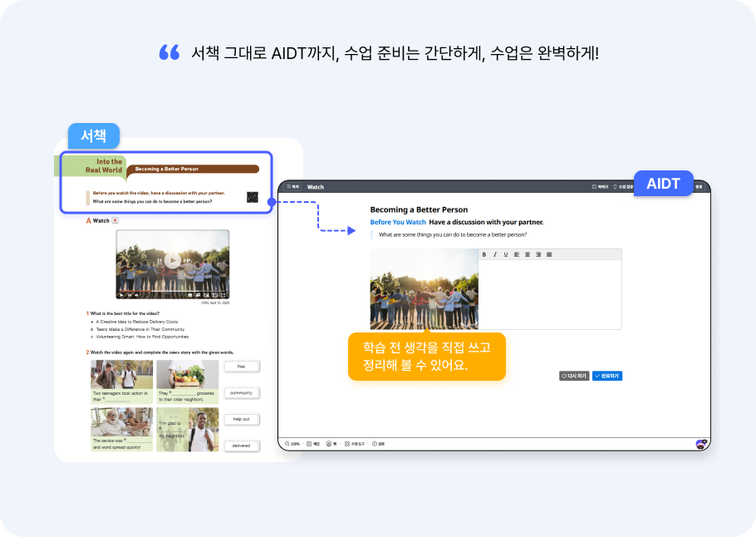This screenshot has height=537, width=756.
Task: Click the 'delivered' word box
Action: tap(241, 446)
